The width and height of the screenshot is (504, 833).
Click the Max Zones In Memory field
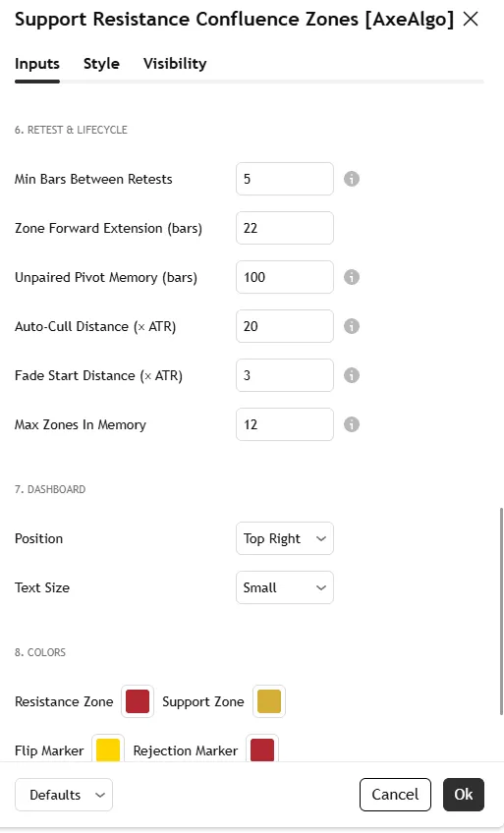[285, 424]
